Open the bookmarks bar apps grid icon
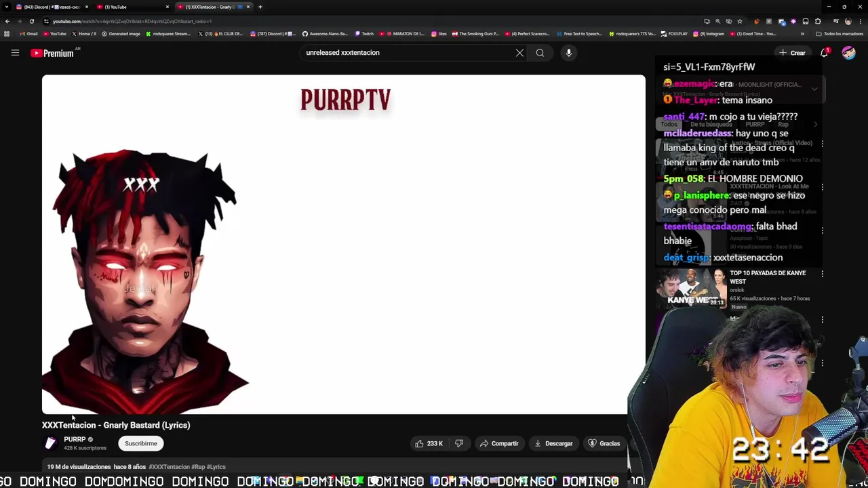Viewport: 868px width, 488px height. [7, 34]
